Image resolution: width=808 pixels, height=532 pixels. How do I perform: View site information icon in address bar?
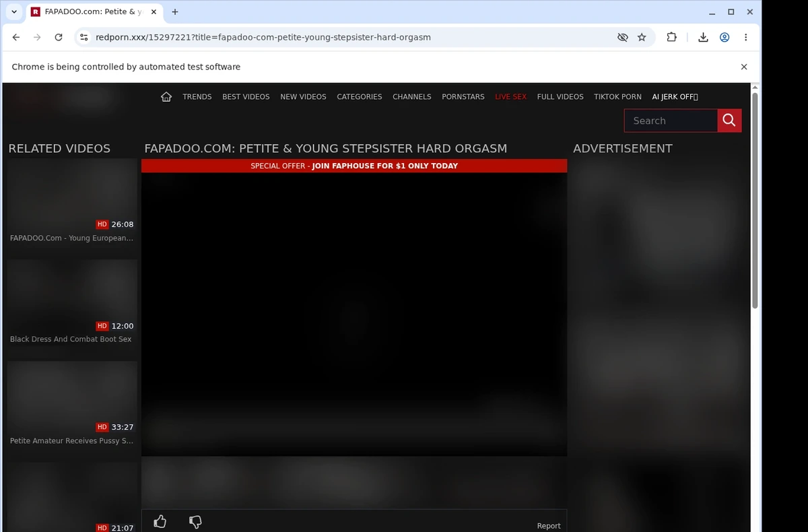click(83, 38)
